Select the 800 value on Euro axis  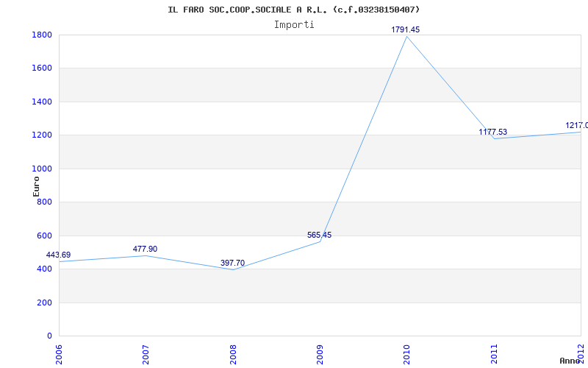tap(44, 202)
